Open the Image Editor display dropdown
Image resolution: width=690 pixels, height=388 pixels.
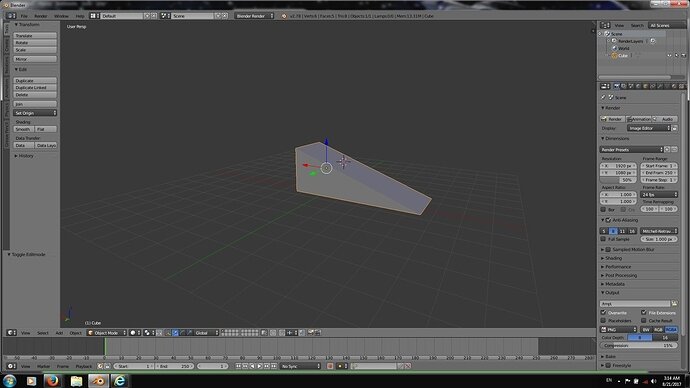[649, 128]
